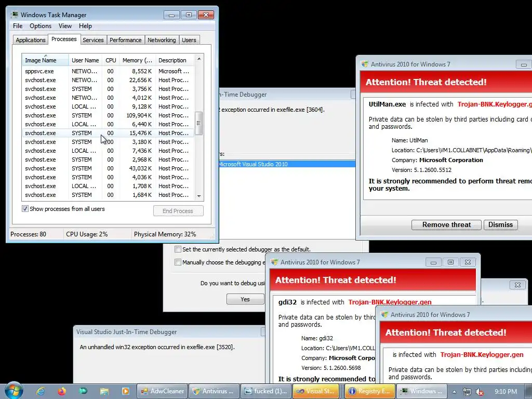
Task: Select the sppsvc.exe process row
Action: click(108, 71)
